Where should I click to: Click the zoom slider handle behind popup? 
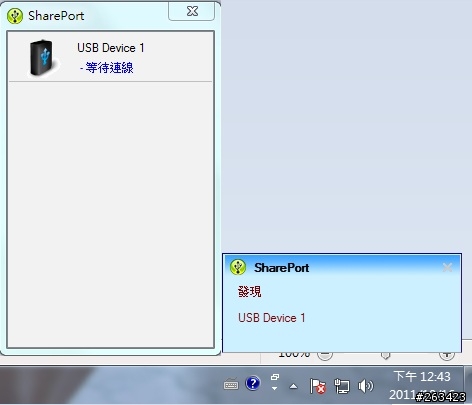385,356
